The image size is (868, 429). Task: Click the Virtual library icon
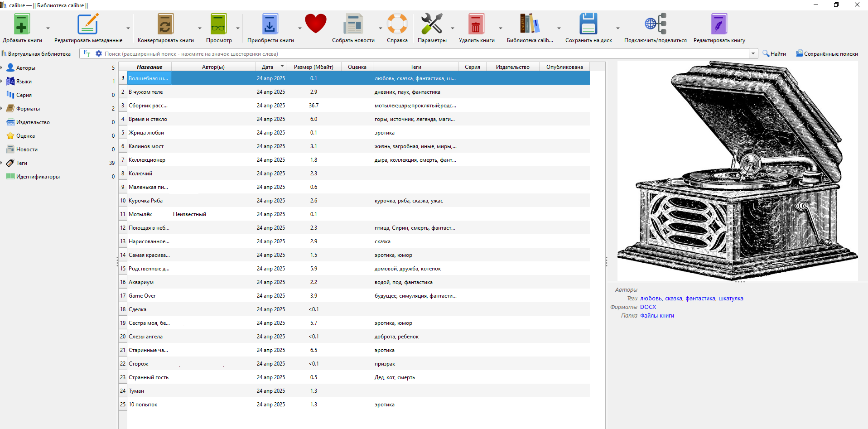[4, 53]
